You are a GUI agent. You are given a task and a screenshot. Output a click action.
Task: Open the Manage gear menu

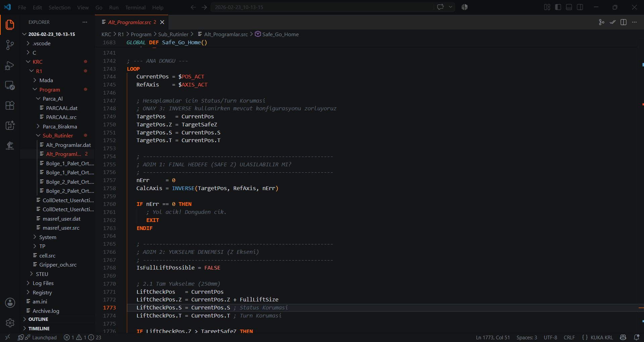click(10, 323)
